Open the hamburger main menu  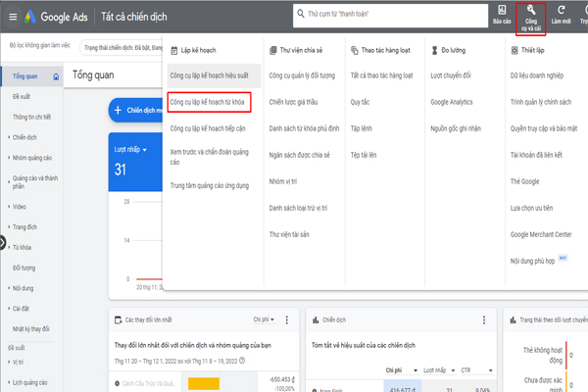pos(13,17)
